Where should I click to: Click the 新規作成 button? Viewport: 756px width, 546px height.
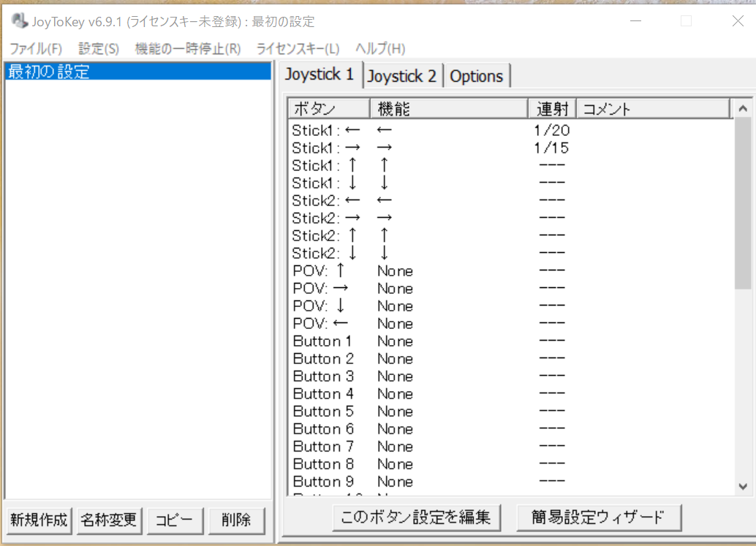coord(39,520)
